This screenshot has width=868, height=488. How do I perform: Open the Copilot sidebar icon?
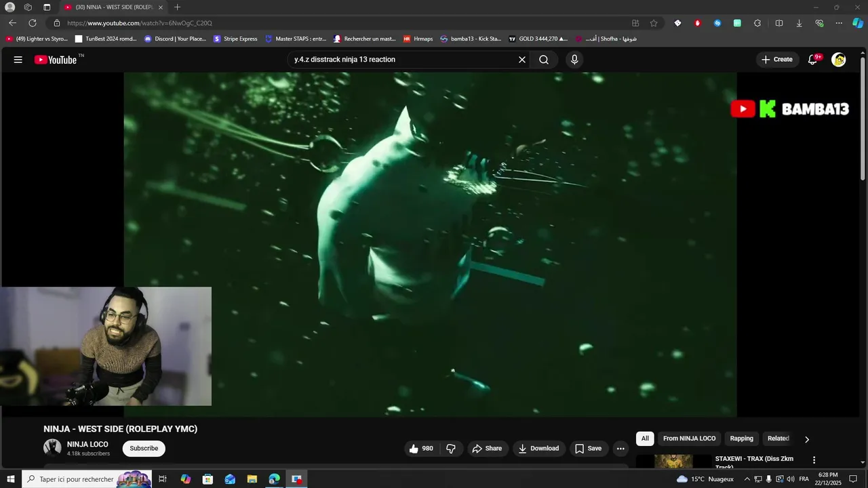(x=858, y=23)
